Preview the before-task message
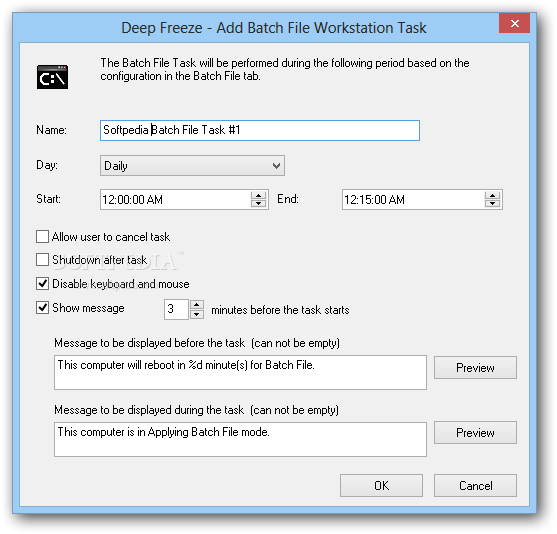This screenshot has height=534, width=557. (x=475, y=368)
